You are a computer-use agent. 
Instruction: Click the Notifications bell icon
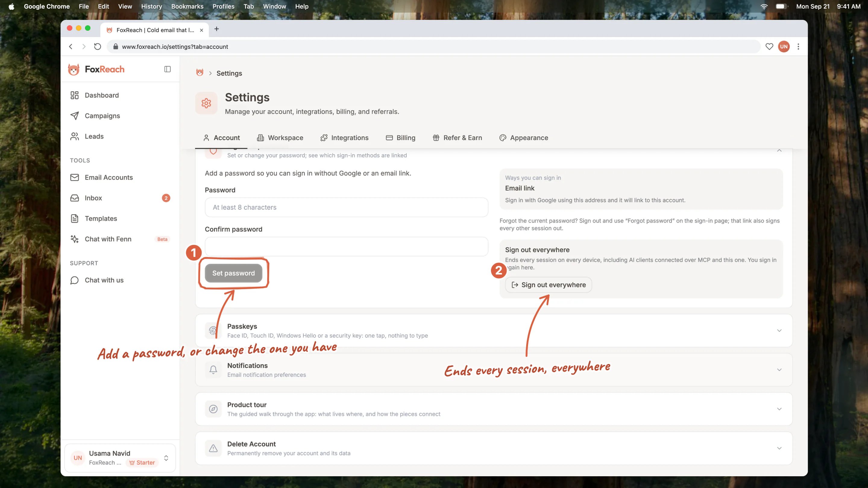tap(213, 370)
